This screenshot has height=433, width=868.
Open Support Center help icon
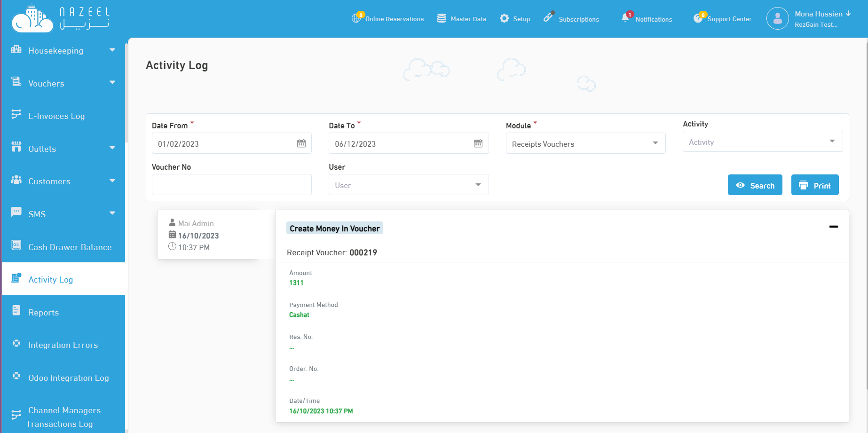698,18
